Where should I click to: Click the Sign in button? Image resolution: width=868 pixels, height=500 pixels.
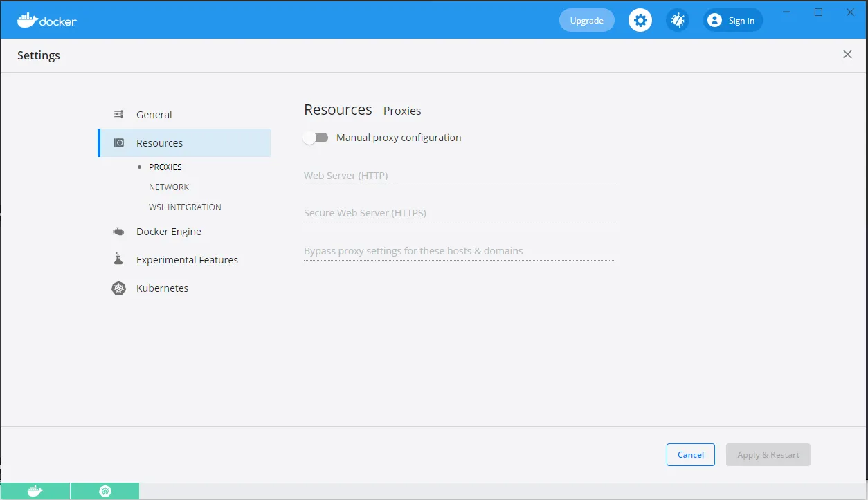coord(734,20)
